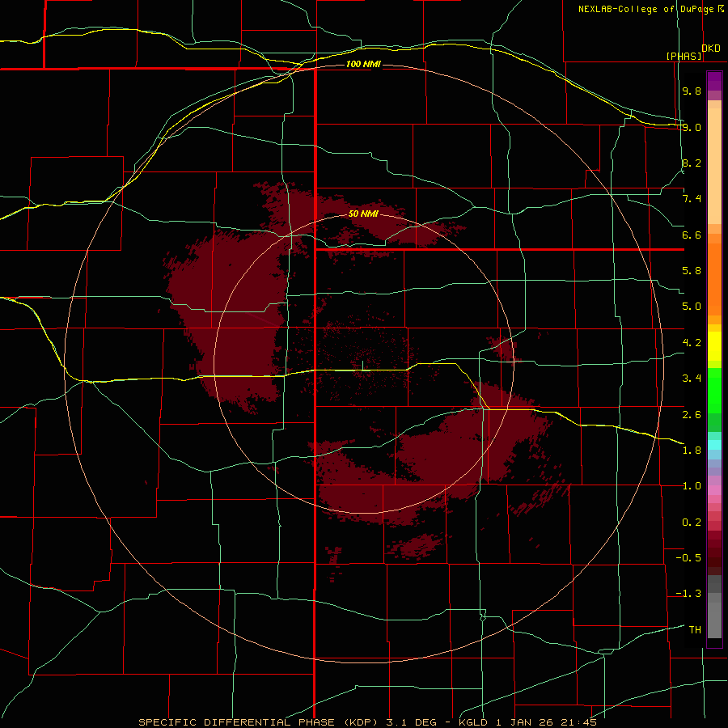Screen dimensions: 728x728
Task: Click the 8.2 value on color scale
Action: [x=692, y=163]
